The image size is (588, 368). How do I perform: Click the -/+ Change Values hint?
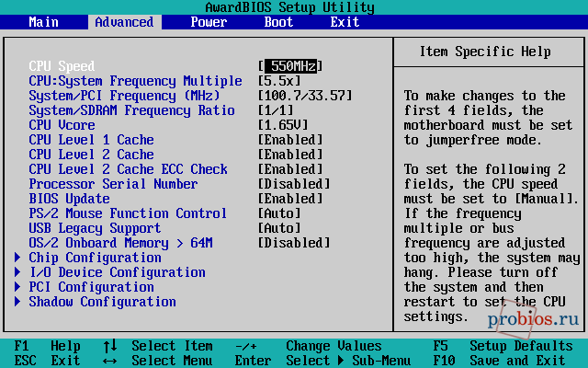pyautogui.click(x=309, y=346)
